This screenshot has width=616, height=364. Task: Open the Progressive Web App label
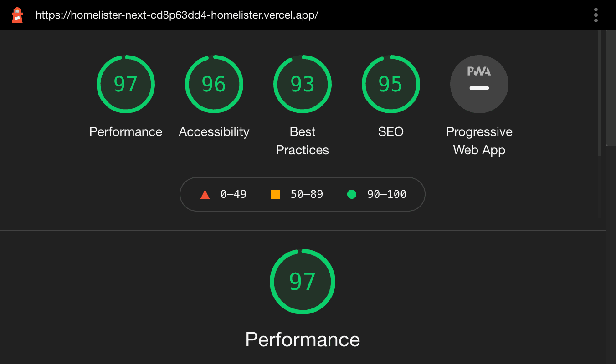coord(479,141)
